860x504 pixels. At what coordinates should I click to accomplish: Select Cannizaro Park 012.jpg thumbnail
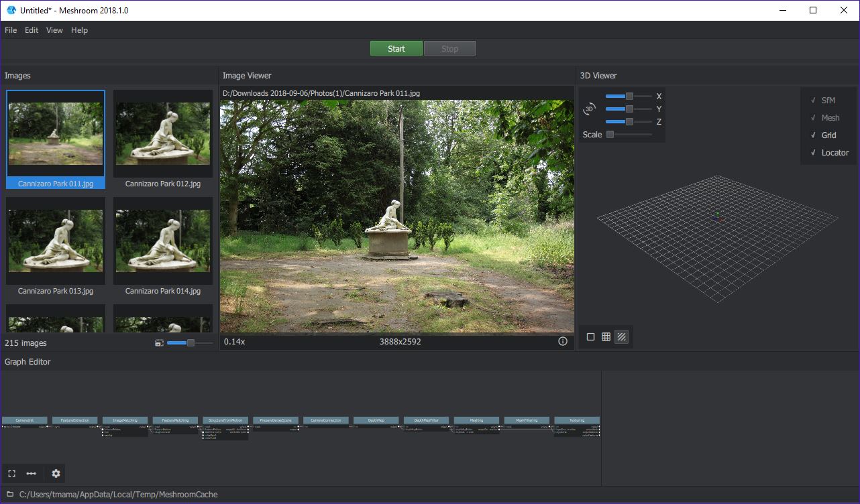coord(163,139)
